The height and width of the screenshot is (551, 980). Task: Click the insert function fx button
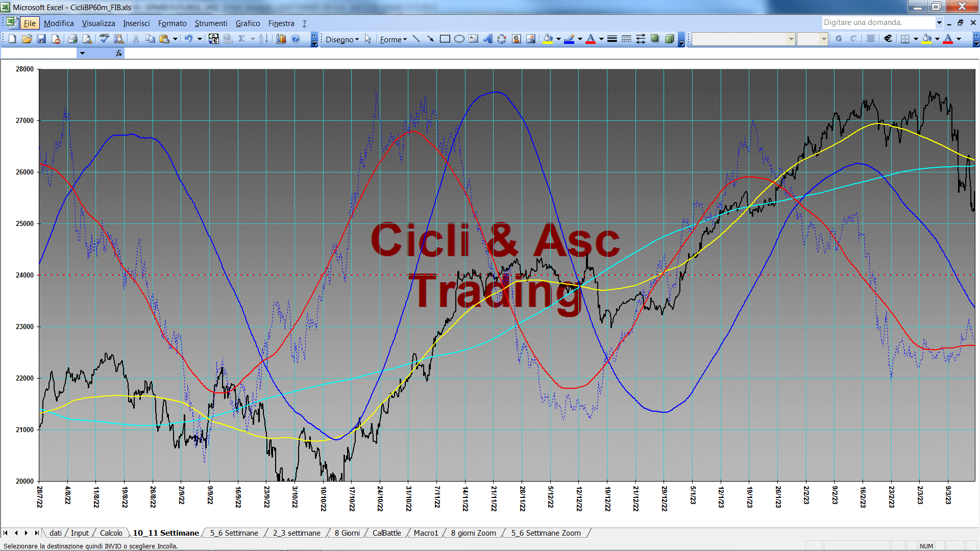click(x=119, y=53)
